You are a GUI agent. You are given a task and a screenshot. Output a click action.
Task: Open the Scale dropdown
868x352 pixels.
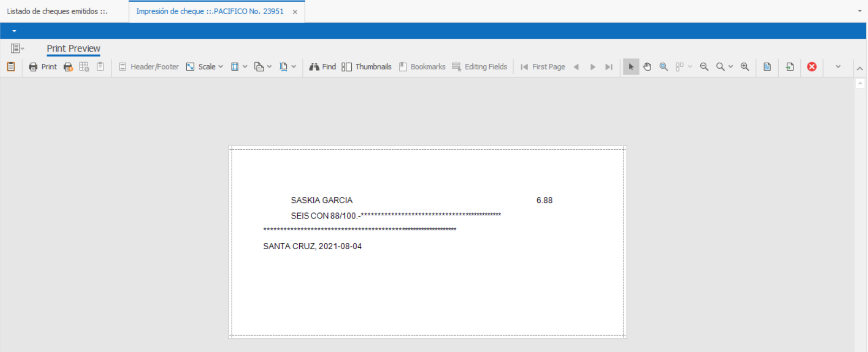(205, 67)
